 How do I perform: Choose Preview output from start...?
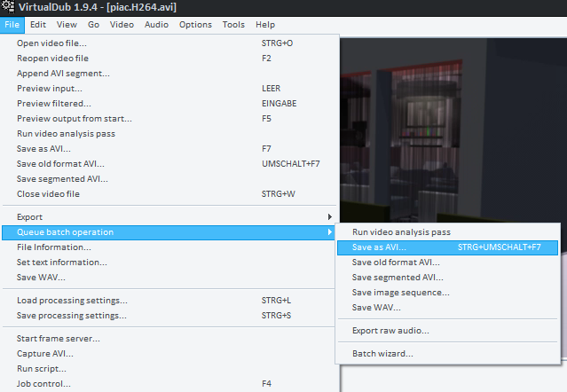[169, 119]
